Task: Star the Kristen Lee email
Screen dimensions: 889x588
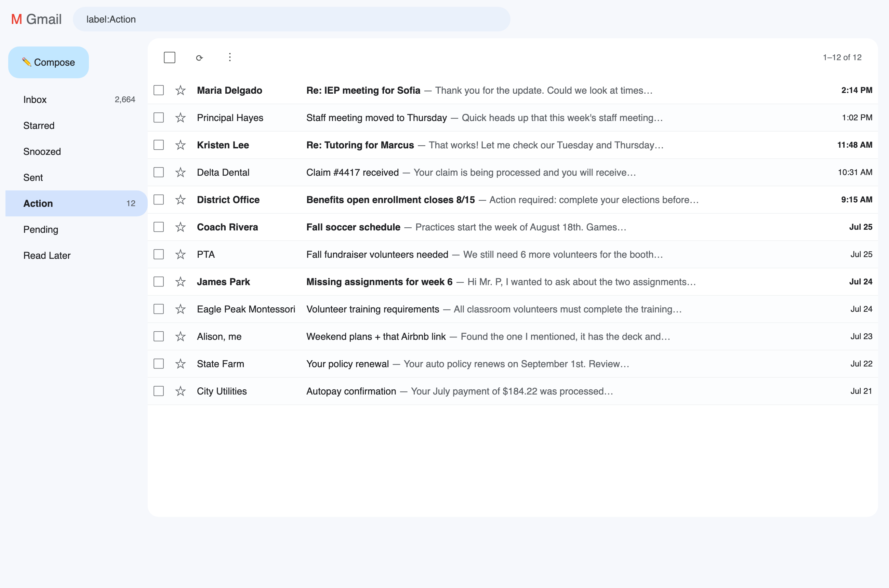Action: coord(181,145)
